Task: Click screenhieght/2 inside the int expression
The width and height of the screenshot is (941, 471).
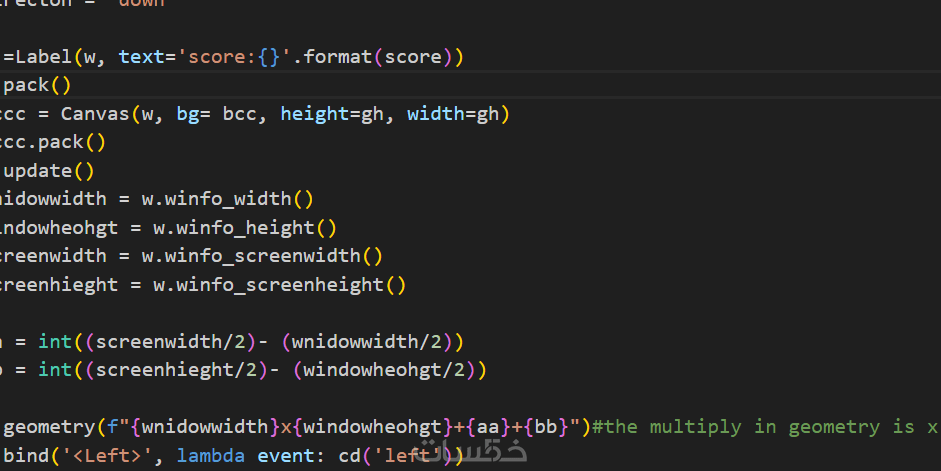Action: (185, 370)
